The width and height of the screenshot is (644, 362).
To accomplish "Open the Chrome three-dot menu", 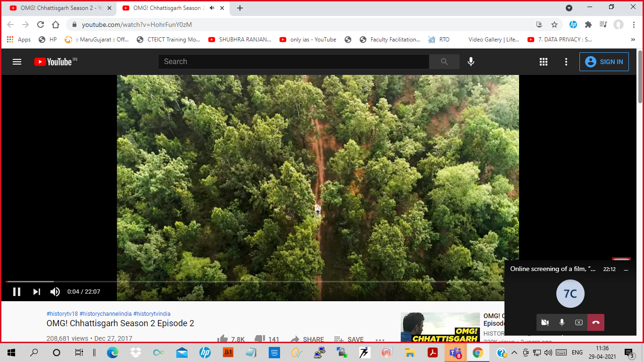I will pyautogui.click(x=634, y=25).
